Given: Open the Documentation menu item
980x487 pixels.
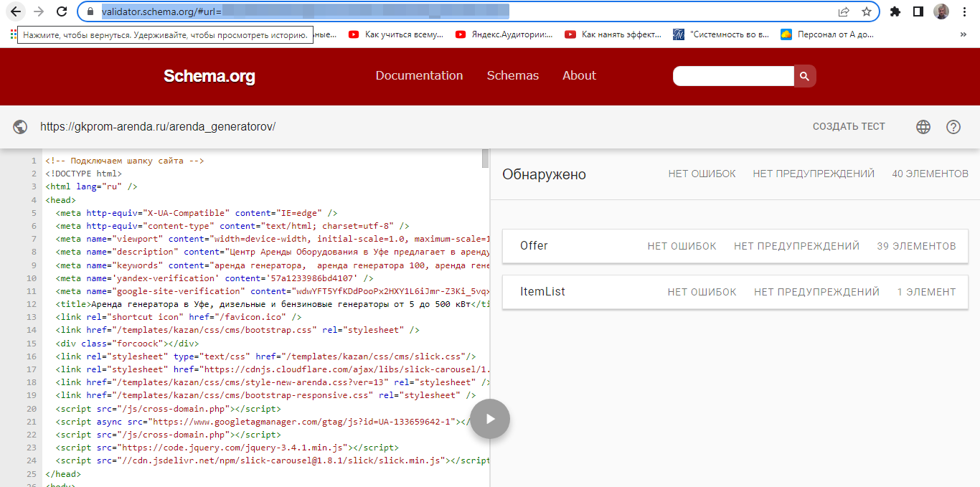Looking at the screenshot, I should pos(419,75).
